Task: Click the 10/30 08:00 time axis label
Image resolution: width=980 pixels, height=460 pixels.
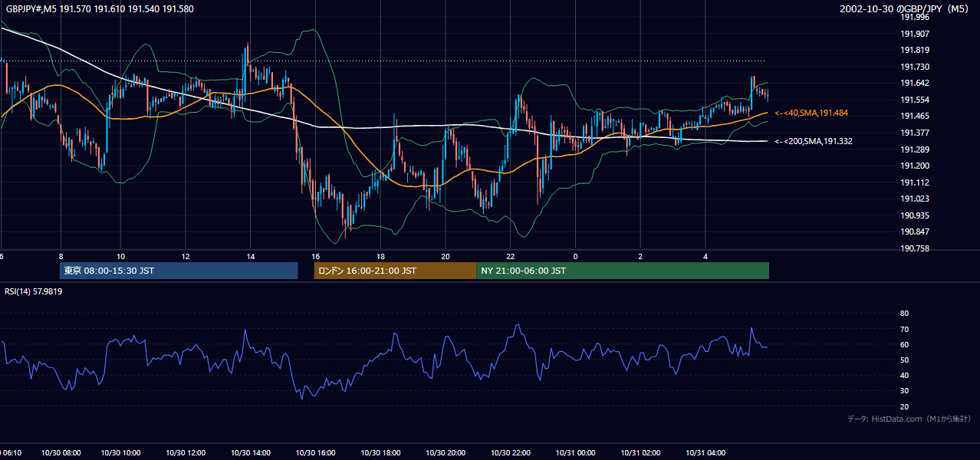Action: coord(61,453)
